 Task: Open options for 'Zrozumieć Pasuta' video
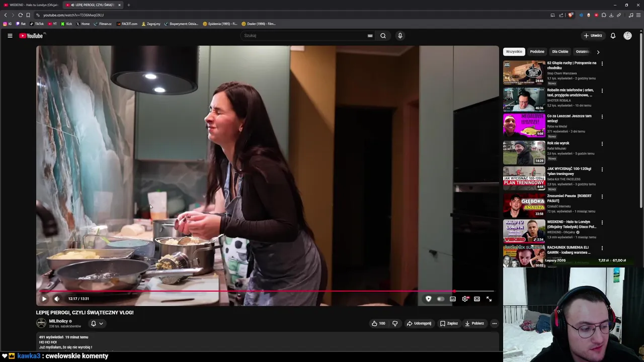click(602, 197)
